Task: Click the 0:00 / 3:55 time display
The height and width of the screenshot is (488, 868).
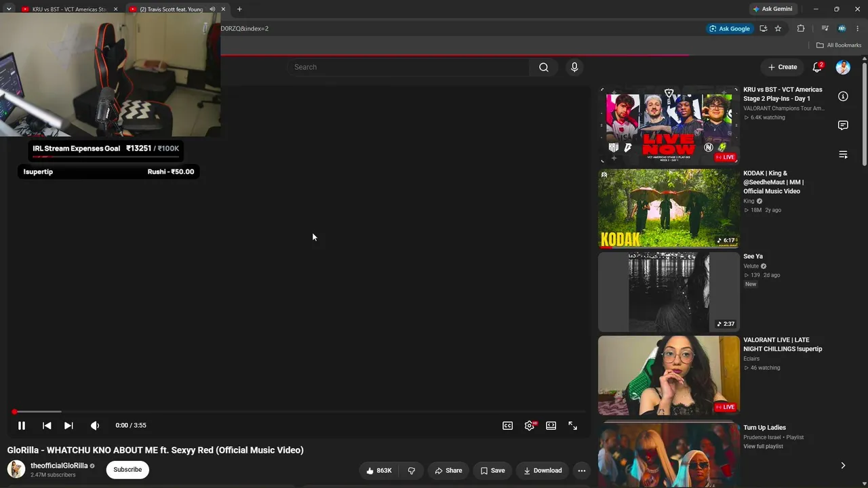Action: [x=131, y=426]
